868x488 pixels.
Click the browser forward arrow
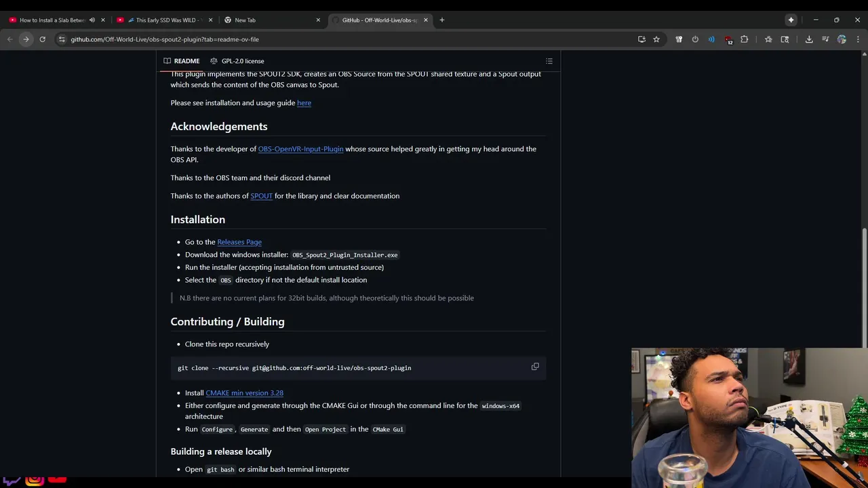pyautogui.click(x=26, y=39)
